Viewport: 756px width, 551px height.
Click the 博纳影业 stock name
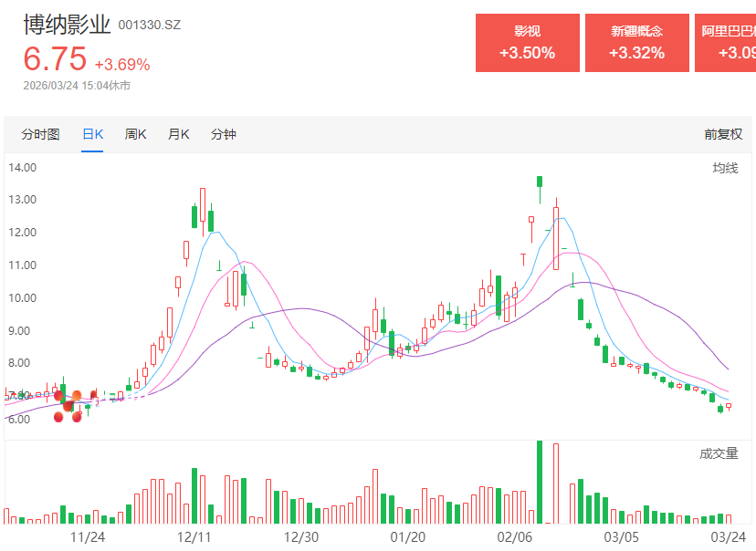(x=67, y=24)
